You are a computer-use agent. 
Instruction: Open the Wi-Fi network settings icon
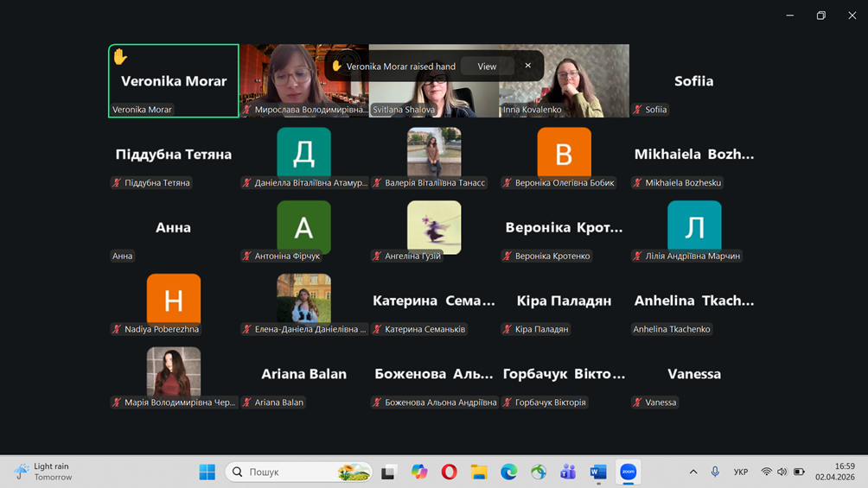point(766,472)
